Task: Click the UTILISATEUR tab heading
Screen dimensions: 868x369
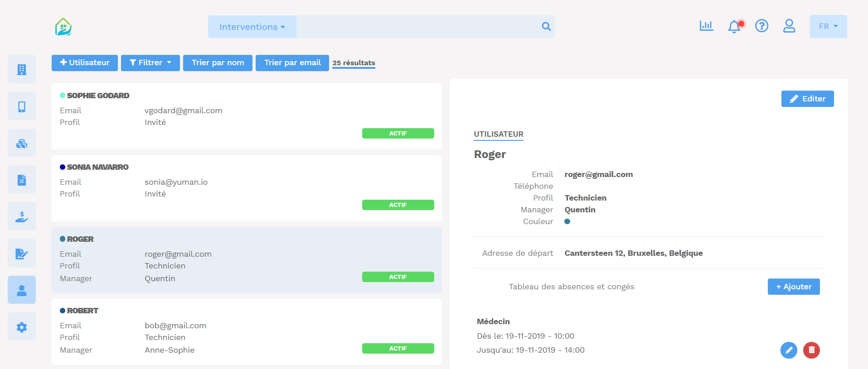Action: tap(499, 134)
